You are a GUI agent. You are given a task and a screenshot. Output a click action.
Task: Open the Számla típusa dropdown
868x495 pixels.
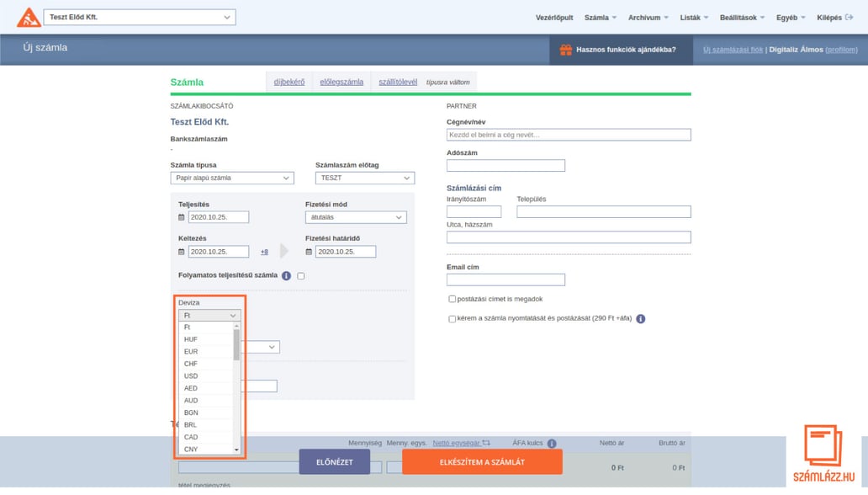pos(232,178)
